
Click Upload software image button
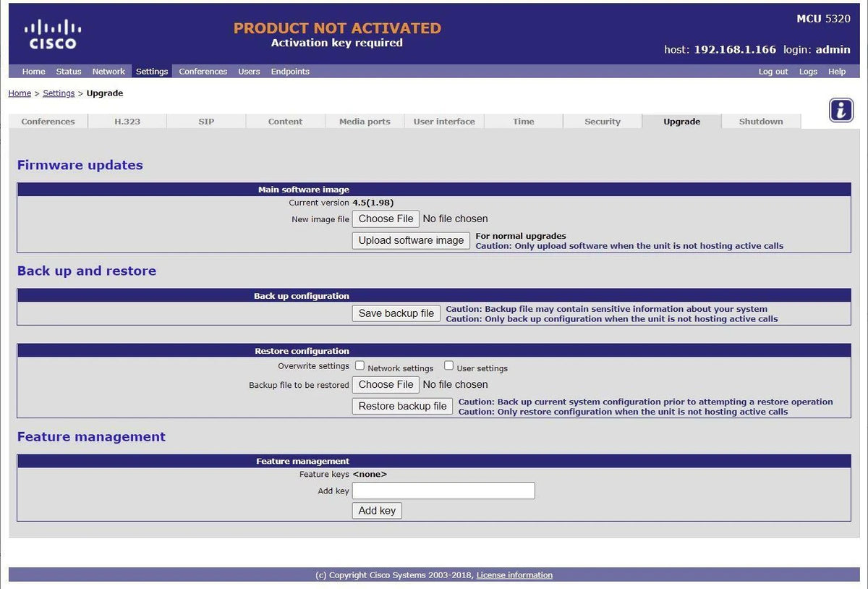click(411, 240)
